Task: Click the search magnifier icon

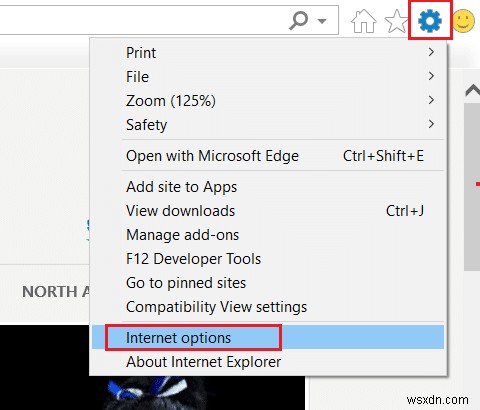Action: [298, 20]
